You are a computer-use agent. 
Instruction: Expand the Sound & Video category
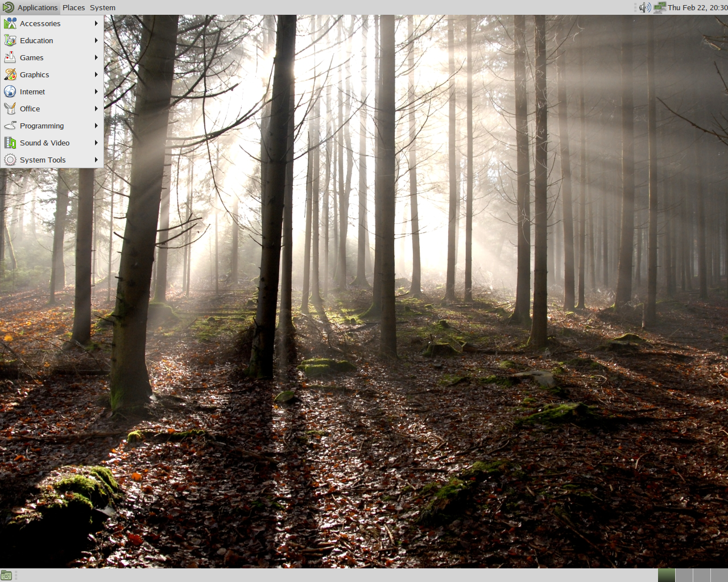(x=52, y=143)
